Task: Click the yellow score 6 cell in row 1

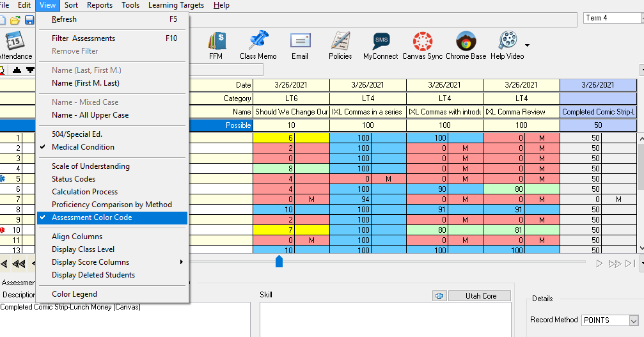Action: (274, 138)
